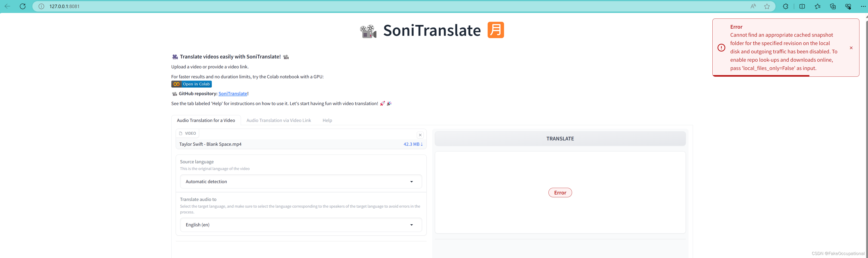Image resolution: width=868 pixels, height=258 pixels.
Task: Remove the uploaded video file
Action: tap(420, 135)
